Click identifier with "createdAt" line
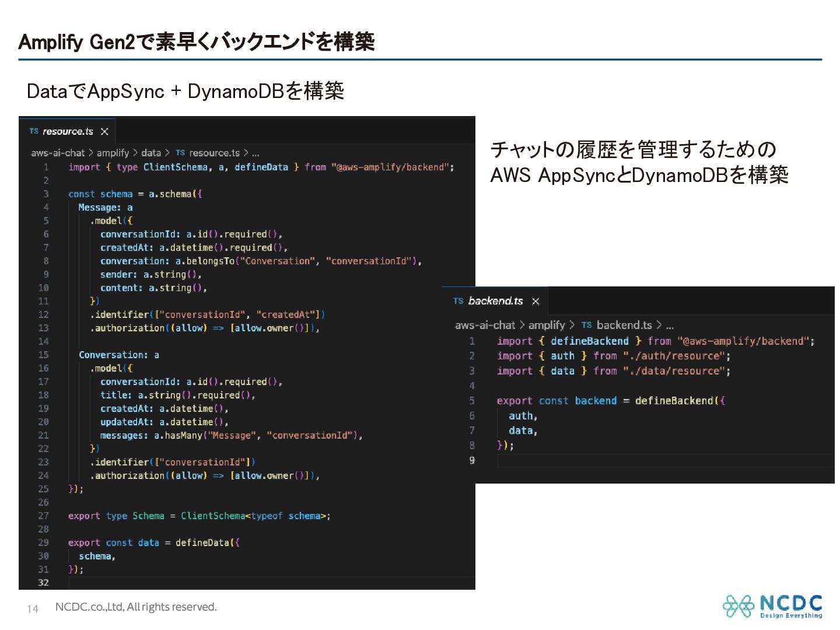This screenshot has height=630, width=840. pyautogui.click(x=208, y=314)
